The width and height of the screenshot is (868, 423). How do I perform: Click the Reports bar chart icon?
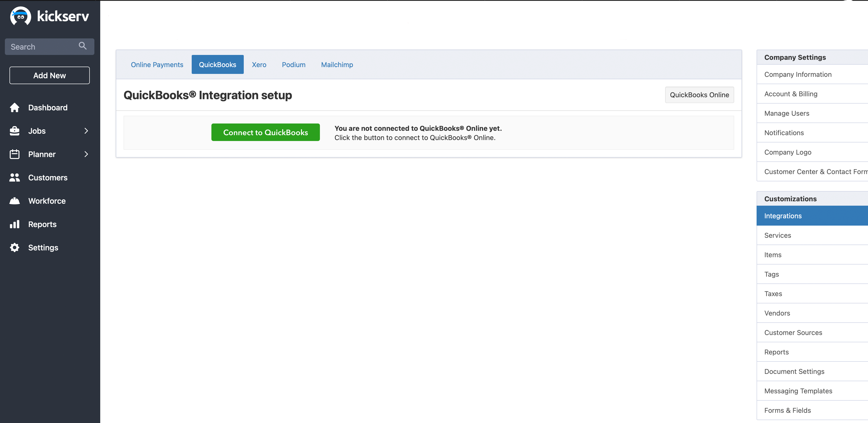[15, 224]
